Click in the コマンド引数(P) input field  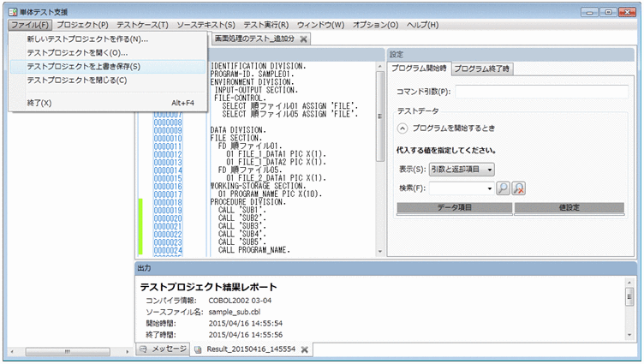click(541, 92)
